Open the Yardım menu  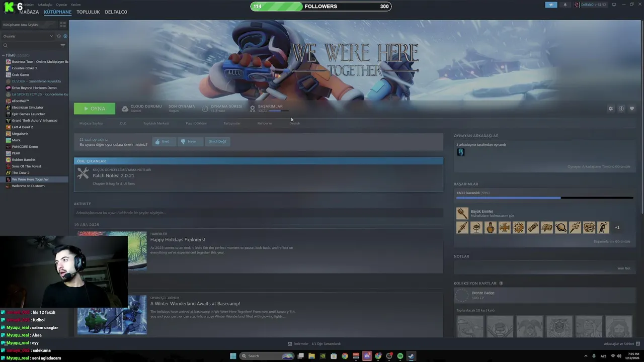pyautogui.click(x=75, y=5)
